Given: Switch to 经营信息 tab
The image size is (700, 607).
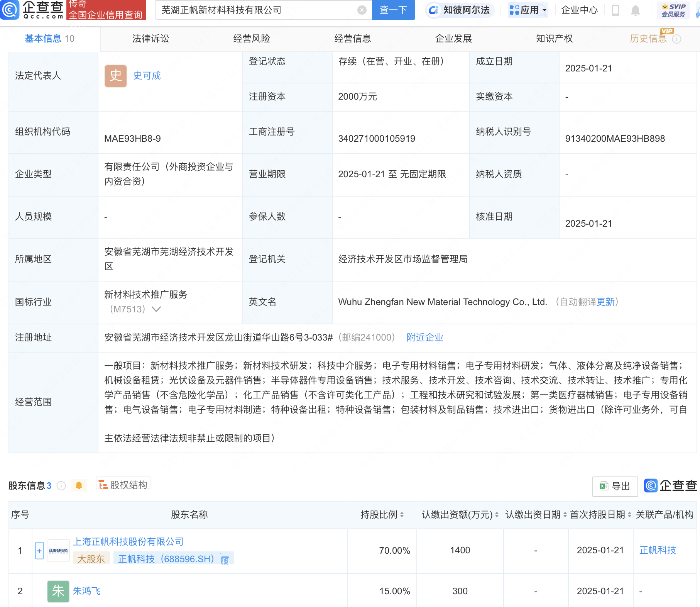Looking at the screenshot, I should [x=353, y=39].
